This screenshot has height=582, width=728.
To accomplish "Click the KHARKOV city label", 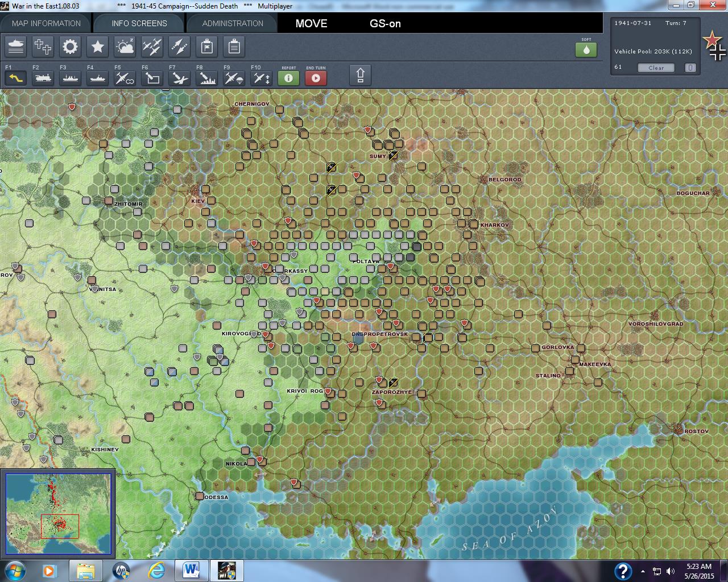I will [x=495, y=225].
